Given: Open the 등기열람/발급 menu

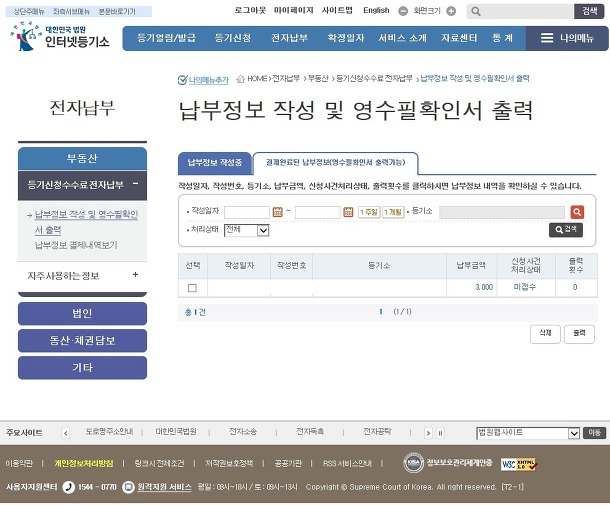Looking at the screenshot, I should point(166,38).
